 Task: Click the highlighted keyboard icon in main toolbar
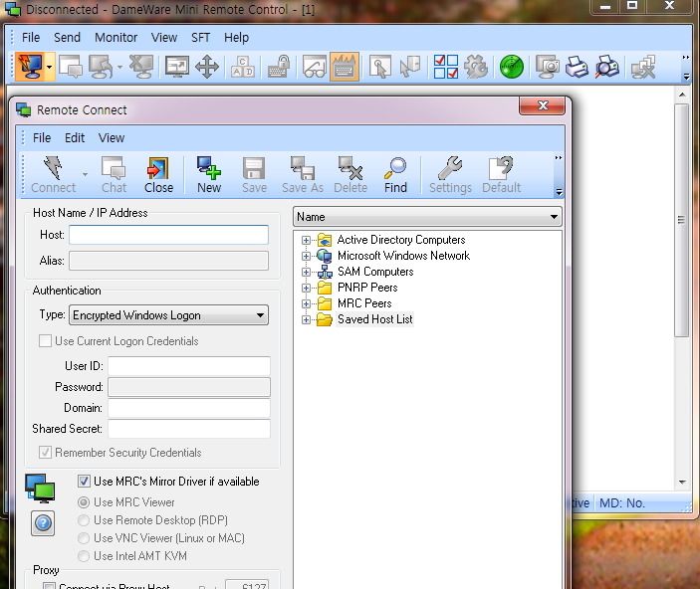[x=345, y=67]
